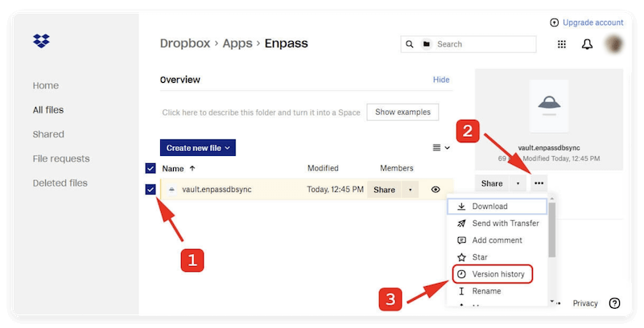Open File requests in the sidebar
This screenshot has width=644, height=328.
(61, 158)
